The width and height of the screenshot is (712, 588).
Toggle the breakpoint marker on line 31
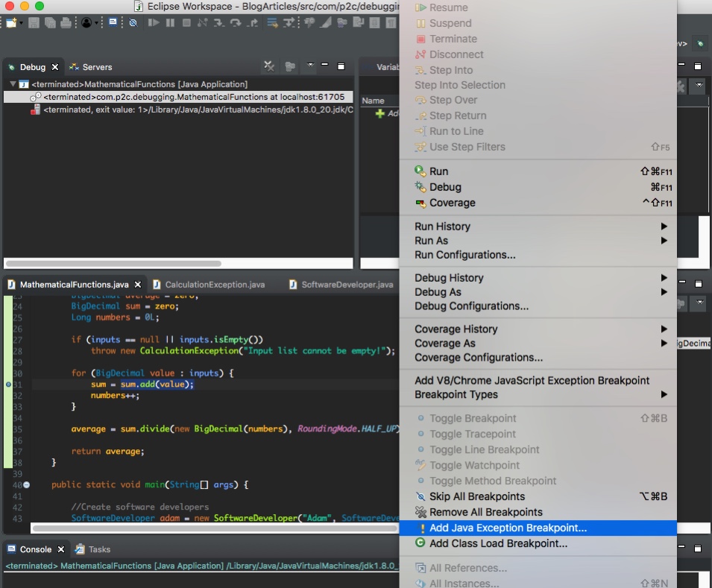(x=8, y=384)
